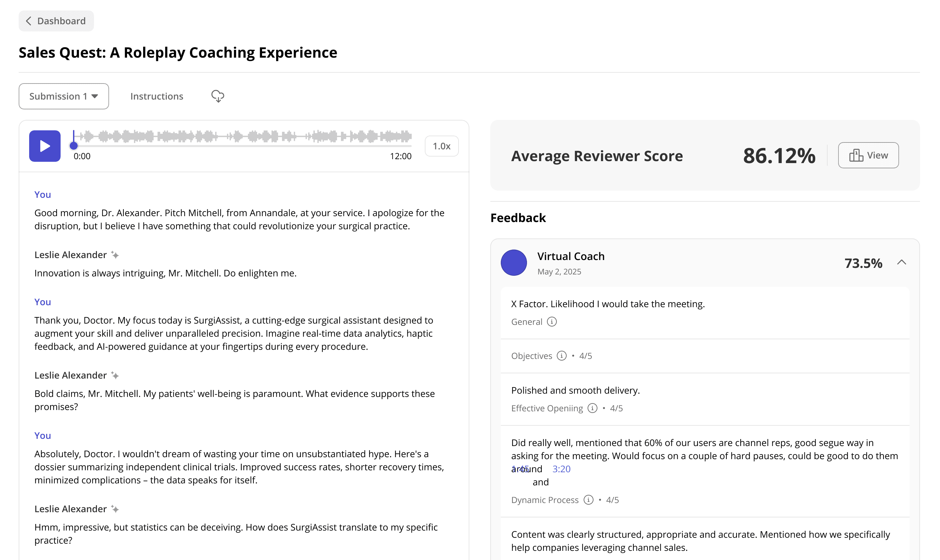
Task: View the Average Reviewer Score details
Action: pos(868,156)
